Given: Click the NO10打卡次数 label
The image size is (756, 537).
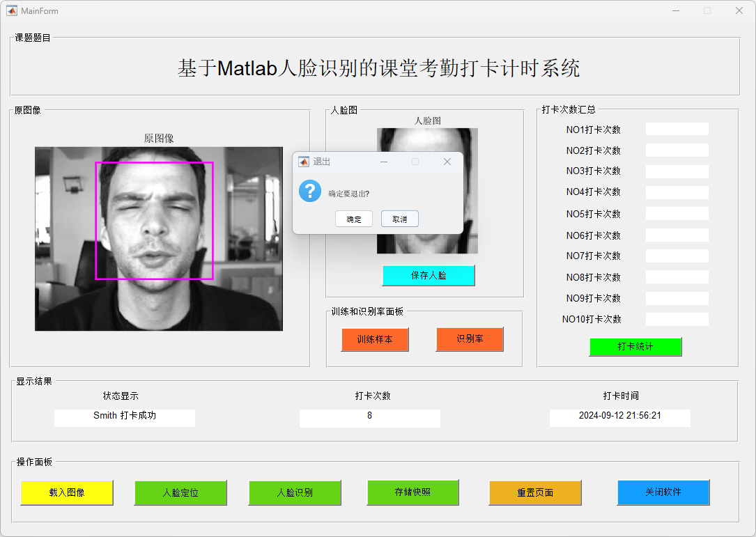Looking at the screenshot, I should [592, 319].
